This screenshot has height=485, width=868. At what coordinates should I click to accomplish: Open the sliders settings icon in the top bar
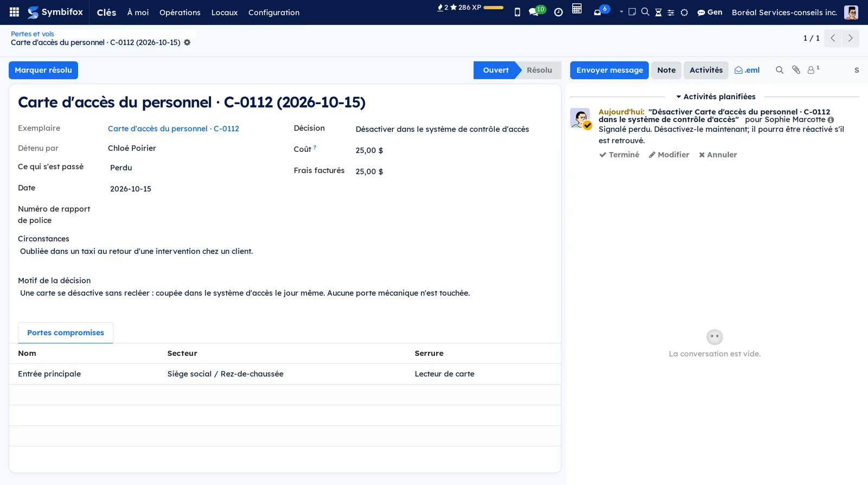671,12
